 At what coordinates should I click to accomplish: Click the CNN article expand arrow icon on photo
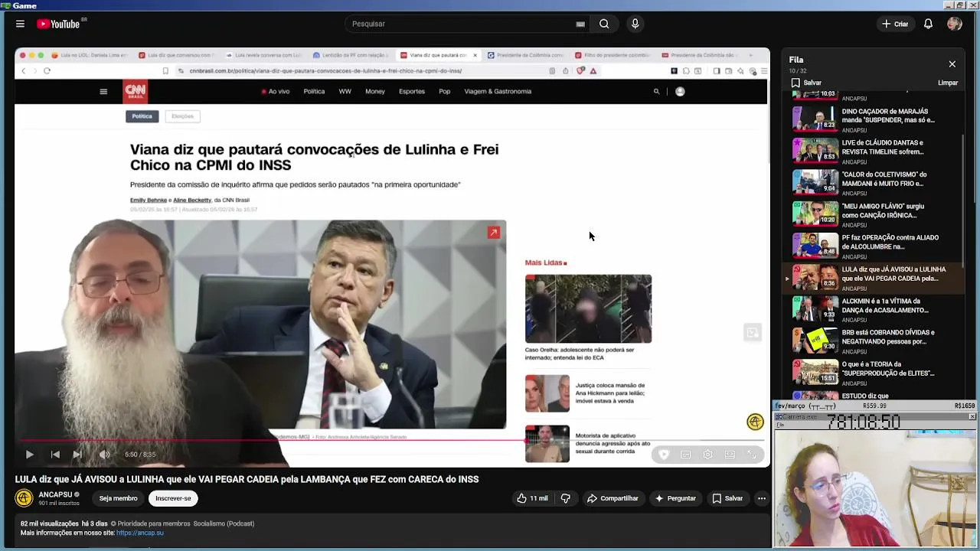(494, 233)
